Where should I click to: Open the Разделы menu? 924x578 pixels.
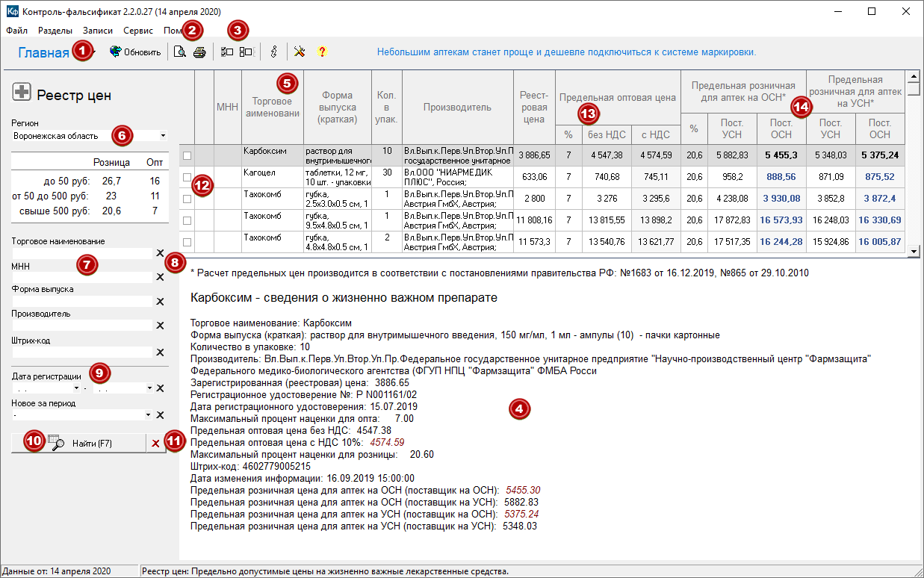pos(55,31)
